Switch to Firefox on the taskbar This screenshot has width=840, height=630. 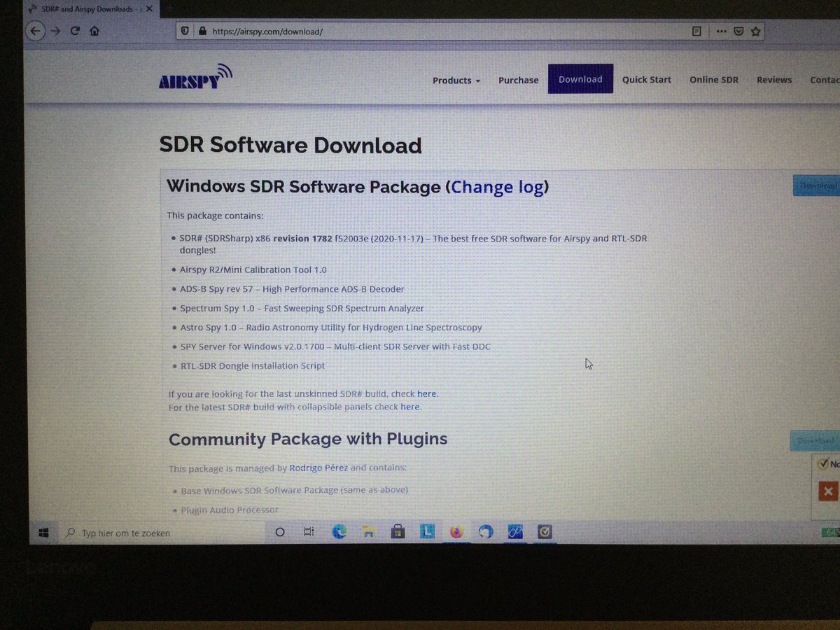[456, 533]
